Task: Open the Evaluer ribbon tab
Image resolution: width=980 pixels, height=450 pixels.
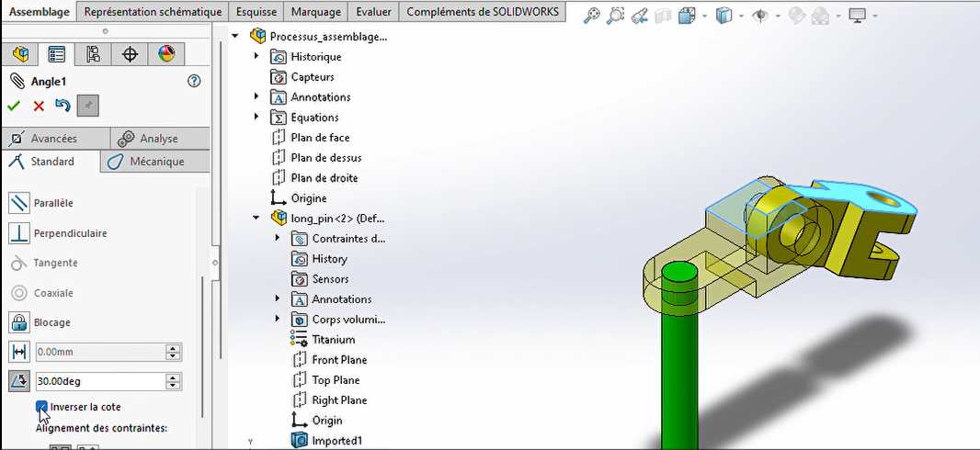Action: tap(374, 11)
